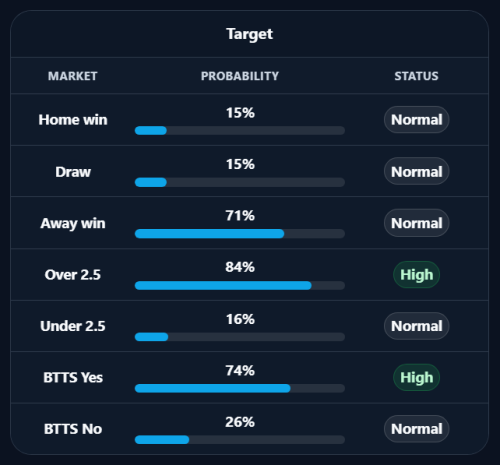500x465 pixels.
Task: Click the Home win probability bar
Action: tap(240, 130)
